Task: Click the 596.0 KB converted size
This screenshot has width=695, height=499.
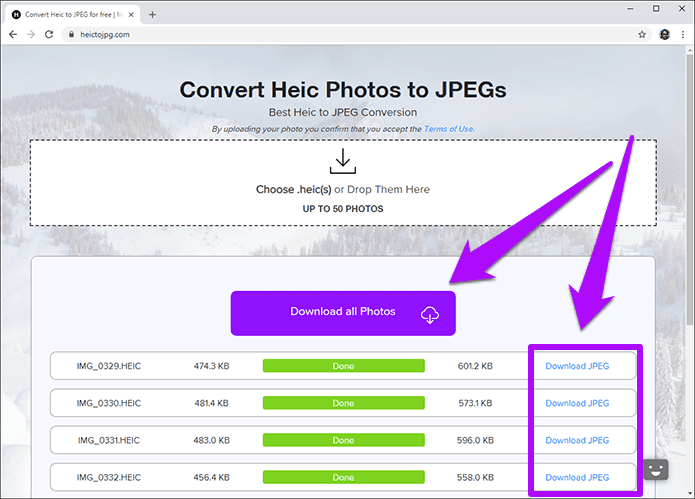Action: coord(475,441)
